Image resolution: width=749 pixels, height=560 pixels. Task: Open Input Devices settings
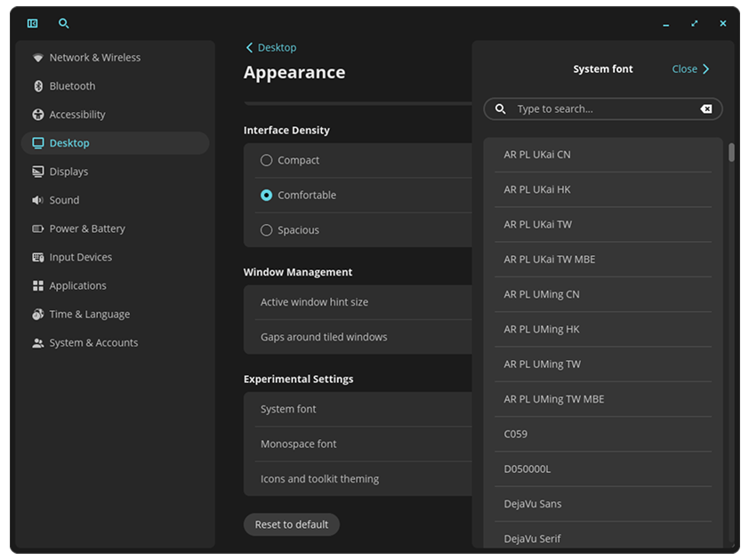[x=115, y=257]
